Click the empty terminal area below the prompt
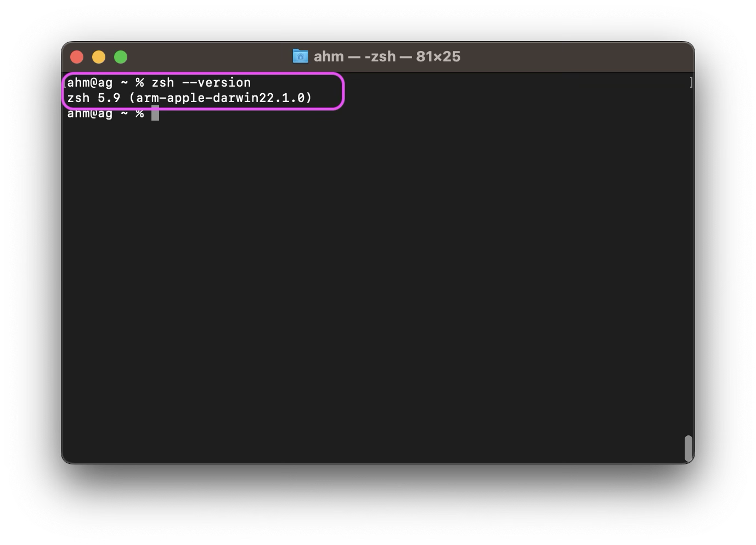 click(379, 274)
